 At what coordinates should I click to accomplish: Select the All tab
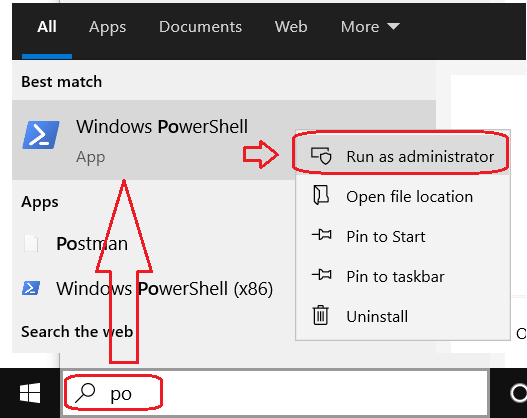pyautogui.click(x=47, y=27)
